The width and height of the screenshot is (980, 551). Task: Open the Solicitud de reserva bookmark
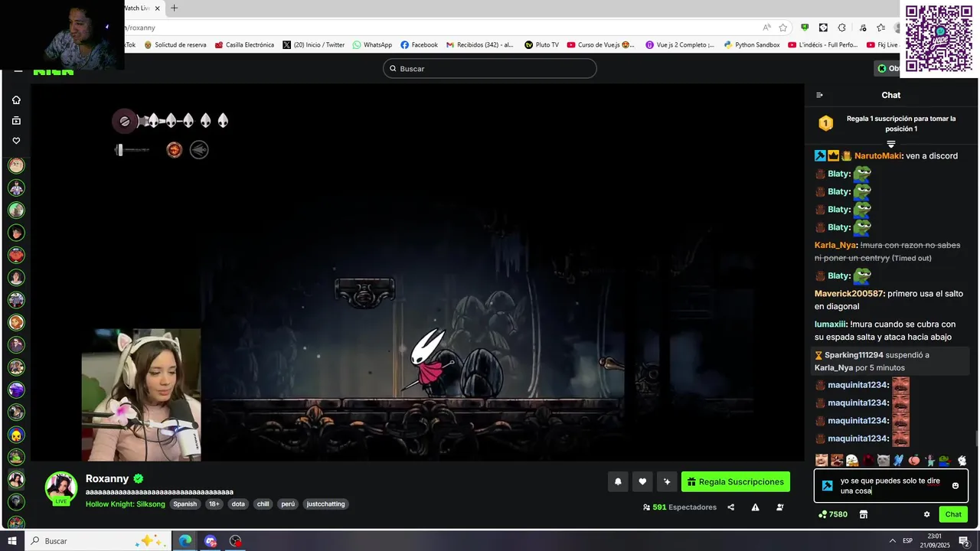tap(175, 45)
